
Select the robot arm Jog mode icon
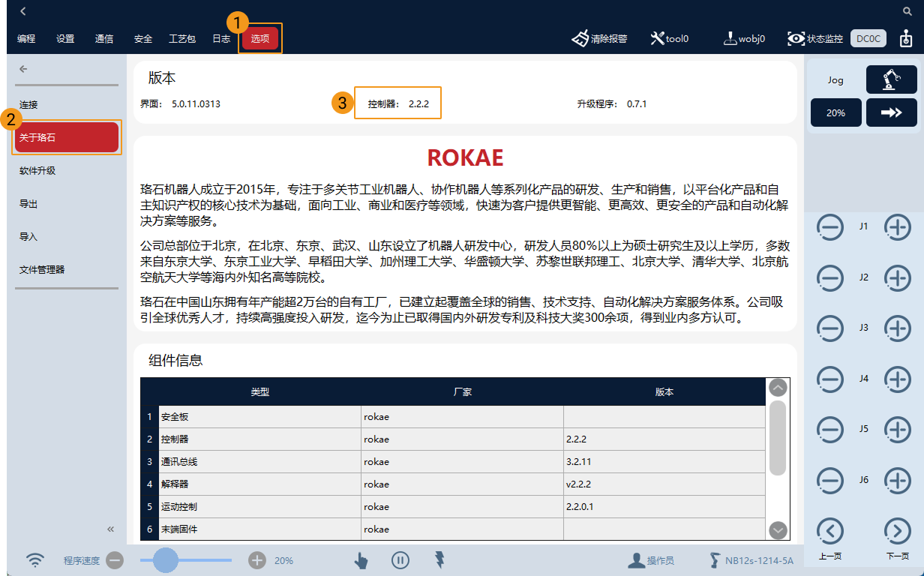[892, 79]
